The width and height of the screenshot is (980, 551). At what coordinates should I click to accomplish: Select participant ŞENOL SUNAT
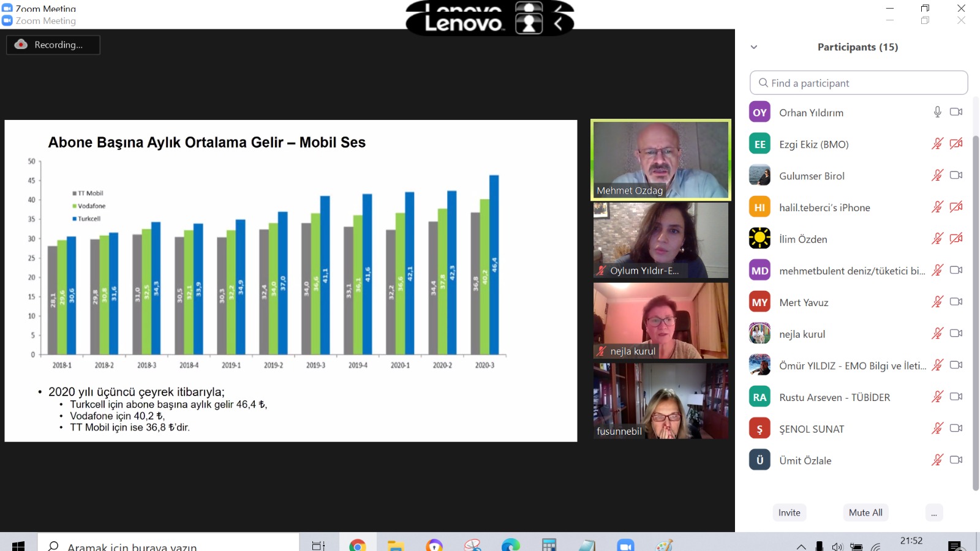click(x=858, y=429)
